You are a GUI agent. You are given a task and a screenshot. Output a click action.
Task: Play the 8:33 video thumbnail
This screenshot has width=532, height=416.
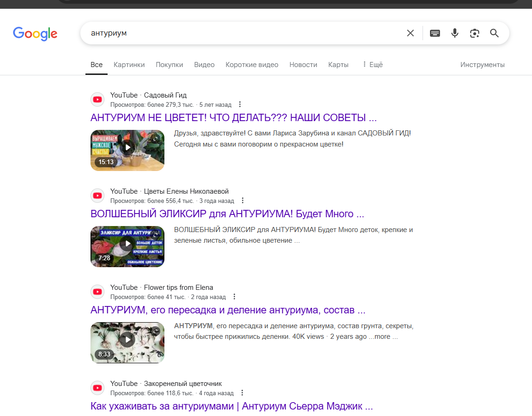pos(127,343)
